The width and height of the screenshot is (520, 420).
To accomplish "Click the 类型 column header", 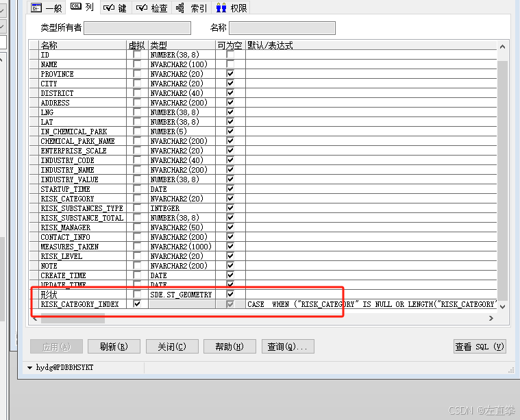I will pos(182,45).
